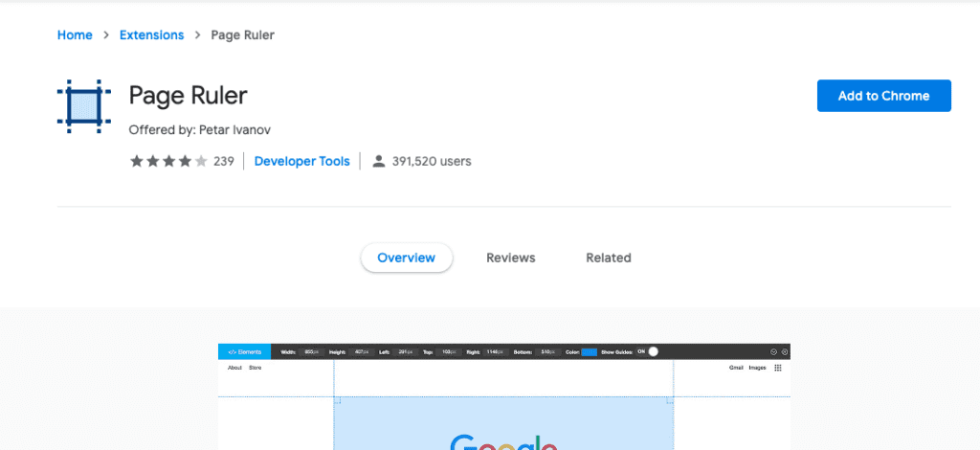Click the Bottom value field in preview
Image resolution: width=980 pixels, height=450 pixels.
[548, 352]
